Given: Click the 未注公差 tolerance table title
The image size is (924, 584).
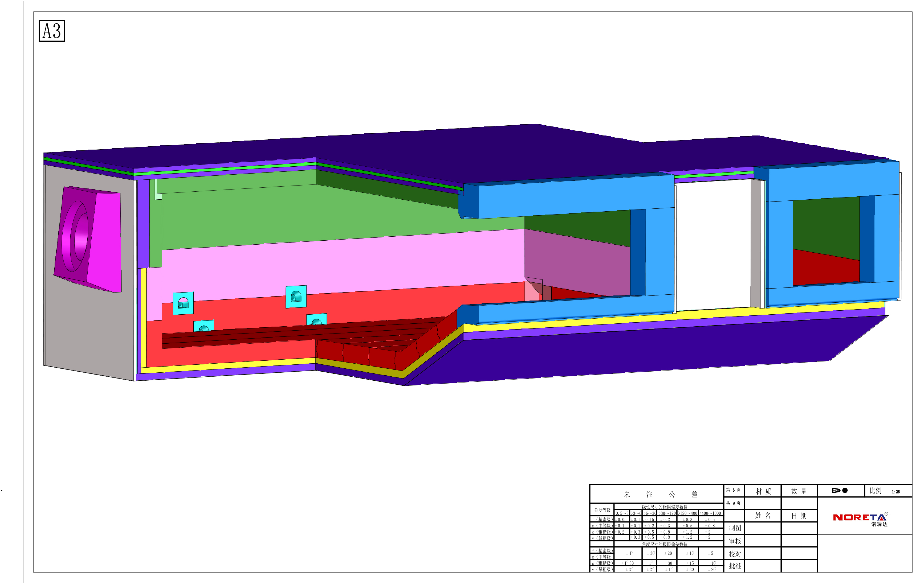Looking at the screenshot, I should pos(660,495).
